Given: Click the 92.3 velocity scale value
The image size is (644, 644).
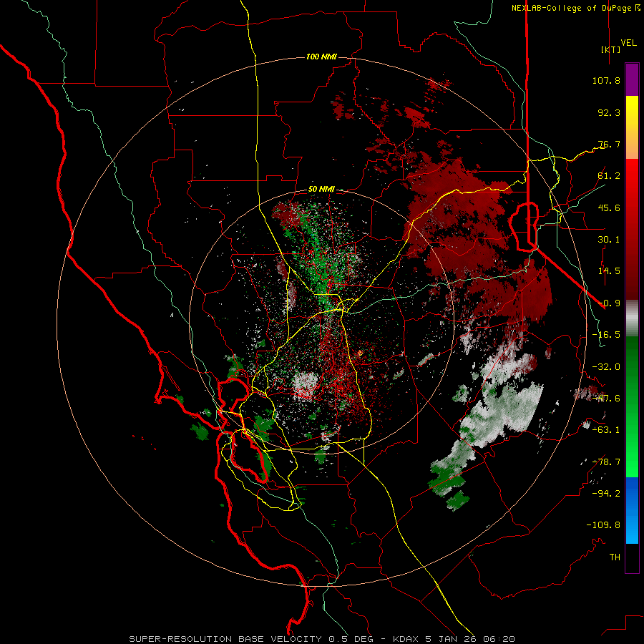Looking at the screenshot, I should click(609, 112).
